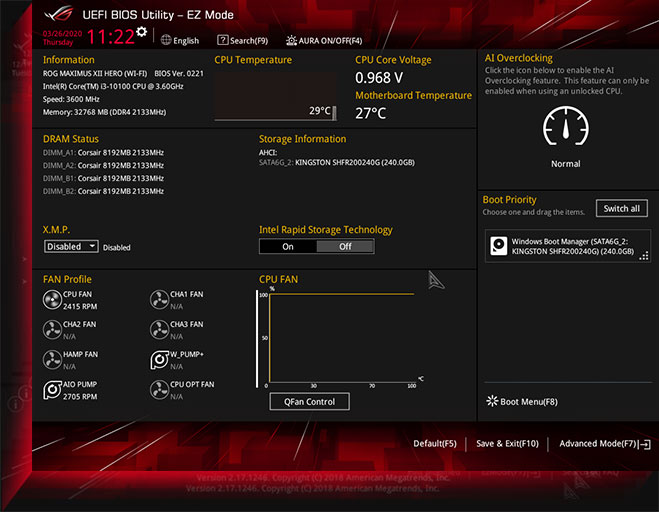
Task: Click the Advanced Mode exit arrow icon
Action: (x=645, y=444)
